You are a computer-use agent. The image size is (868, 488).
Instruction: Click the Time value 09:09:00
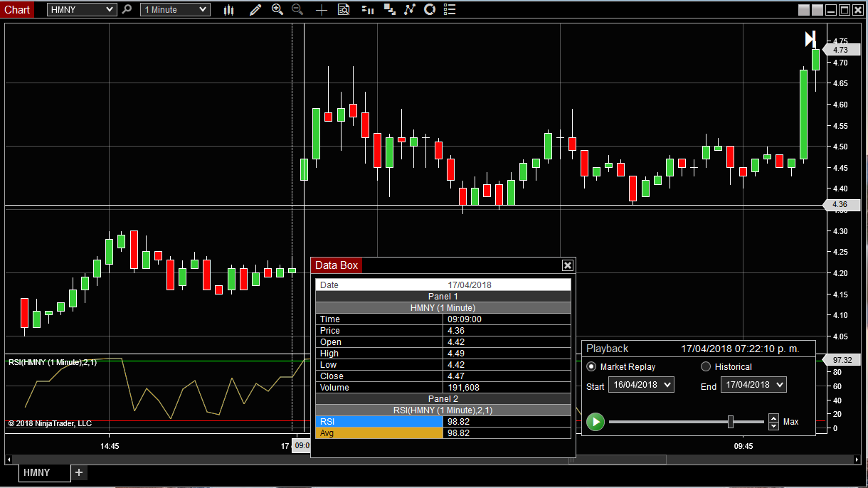[465, 319]
